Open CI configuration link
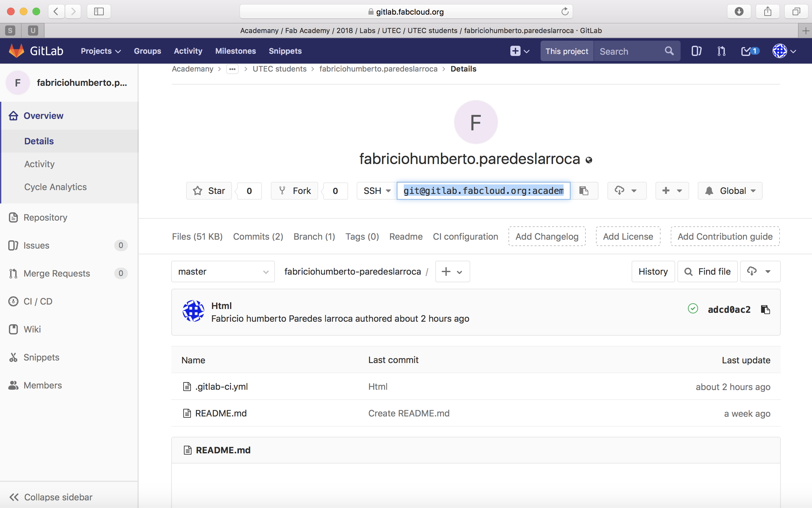812x508 pixels. 465,237
